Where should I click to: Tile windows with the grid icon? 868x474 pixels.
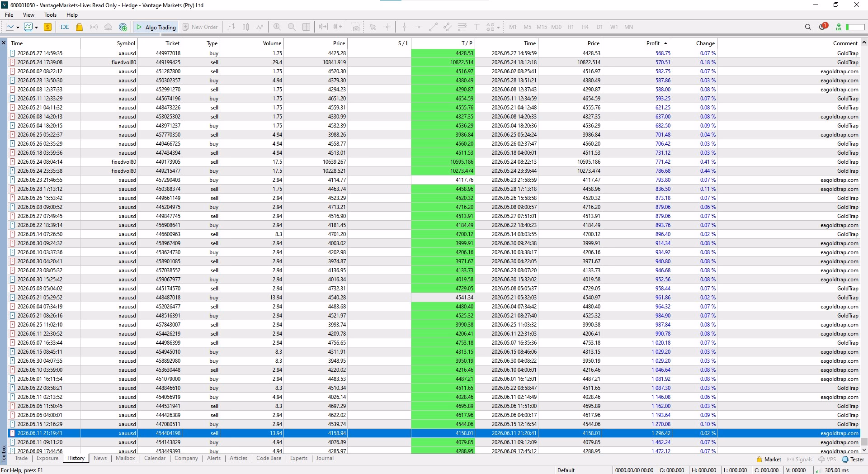point(306,27)
